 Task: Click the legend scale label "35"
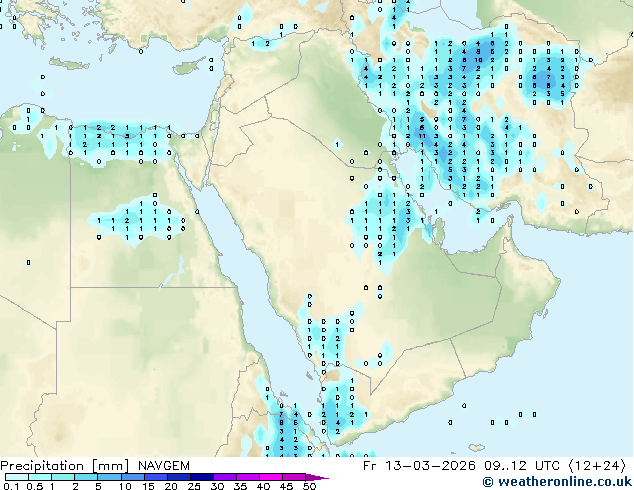coord(240,486)
